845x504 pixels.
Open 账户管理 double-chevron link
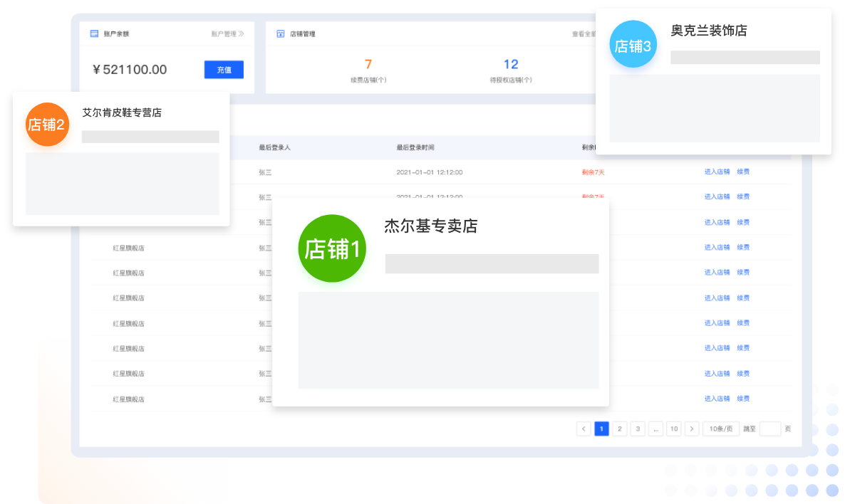click(x=227, y=33)
